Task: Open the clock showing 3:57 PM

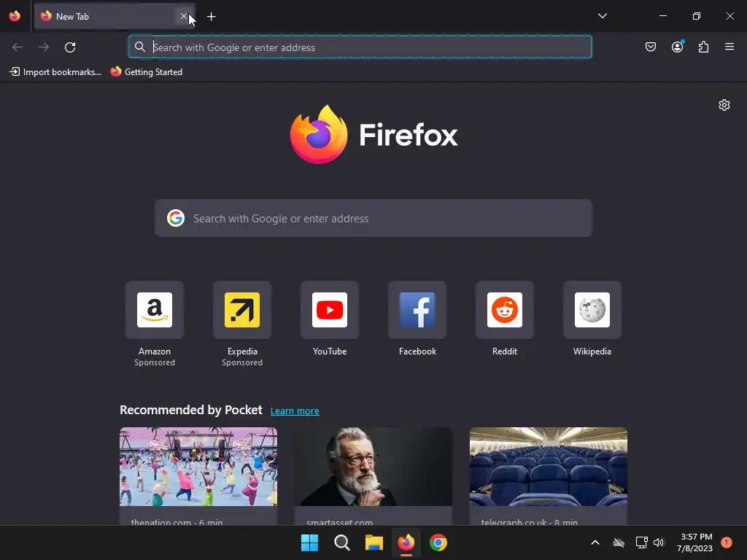Action: (694, 542)
